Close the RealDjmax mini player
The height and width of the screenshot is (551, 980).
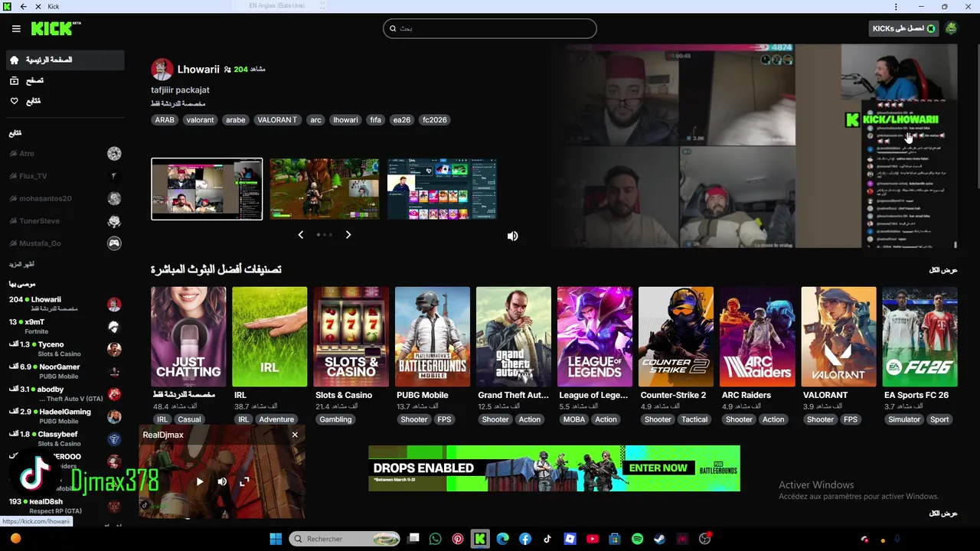(x=295, y=435)
